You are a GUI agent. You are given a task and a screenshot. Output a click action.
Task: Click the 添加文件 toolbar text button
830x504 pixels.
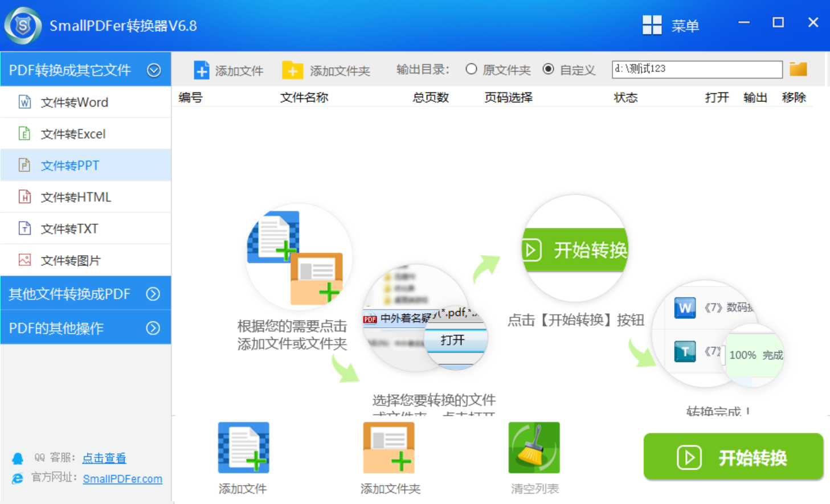(x=239, y=71)
